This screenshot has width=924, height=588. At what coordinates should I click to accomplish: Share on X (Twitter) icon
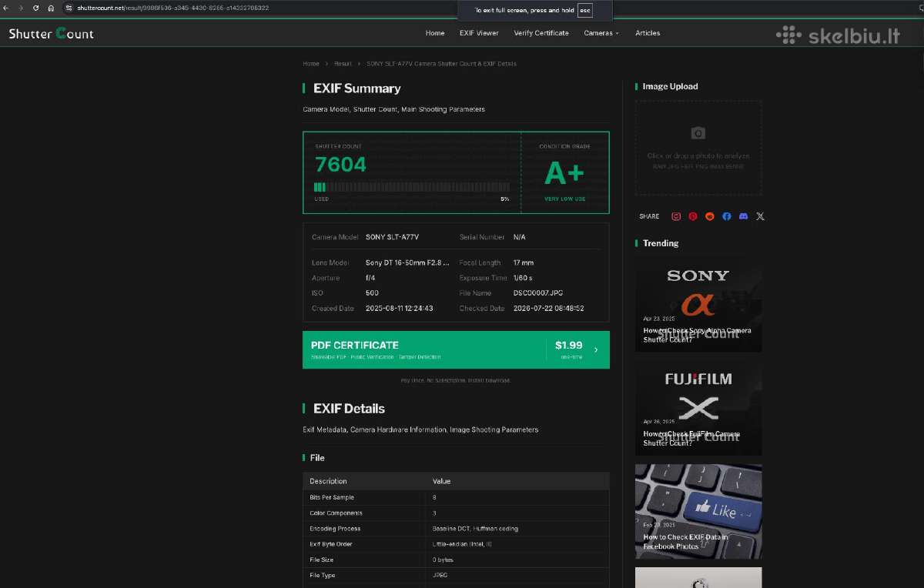761,216
